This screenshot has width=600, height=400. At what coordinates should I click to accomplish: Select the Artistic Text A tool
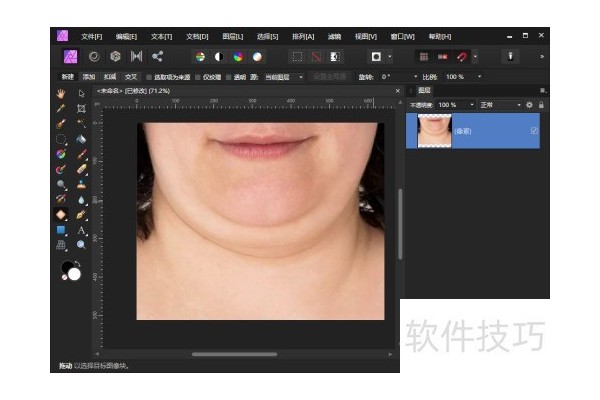81,230
